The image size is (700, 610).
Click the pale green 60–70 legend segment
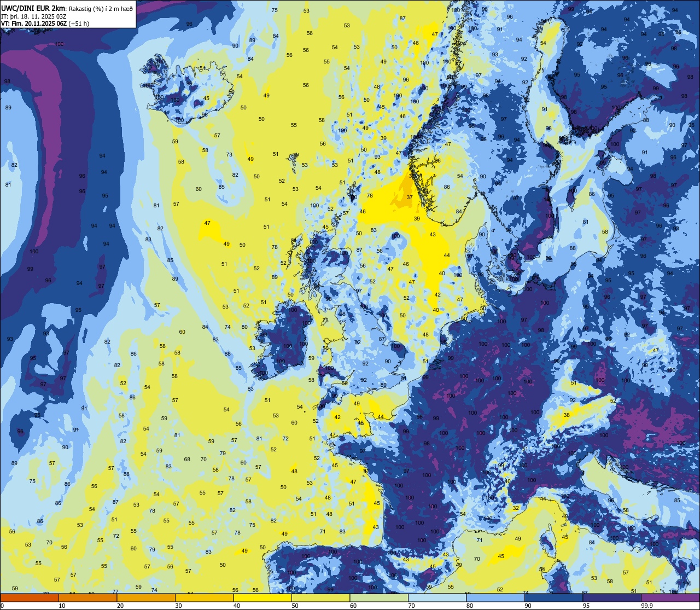point(379,597)
